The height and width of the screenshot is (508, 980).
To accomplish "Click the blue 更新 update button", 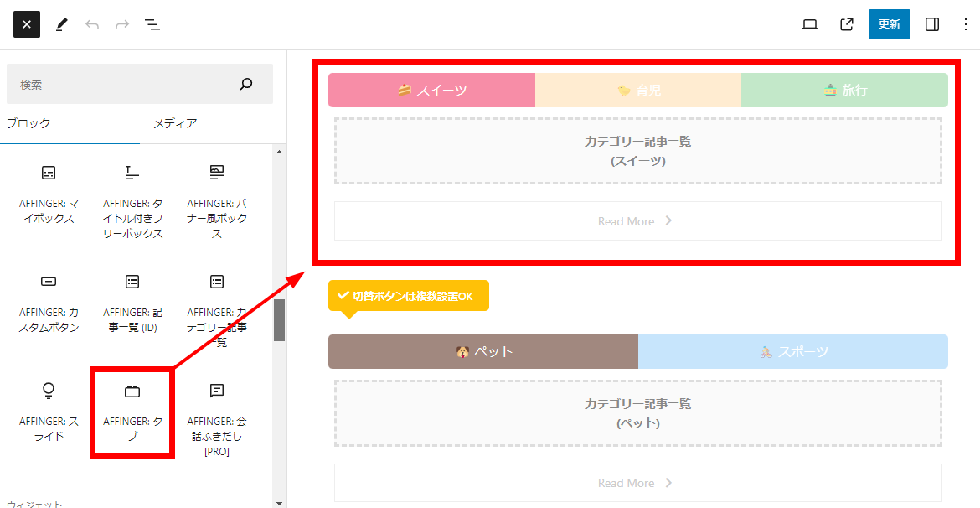I will click(x=889, y=24).
